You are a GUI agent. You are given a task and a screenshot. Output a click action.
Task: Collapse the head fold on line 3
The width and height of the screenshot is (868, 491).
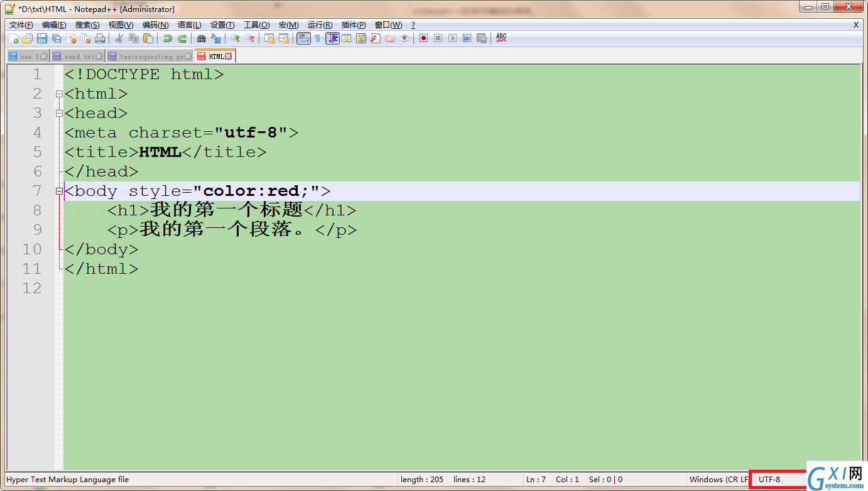point(59,114)
